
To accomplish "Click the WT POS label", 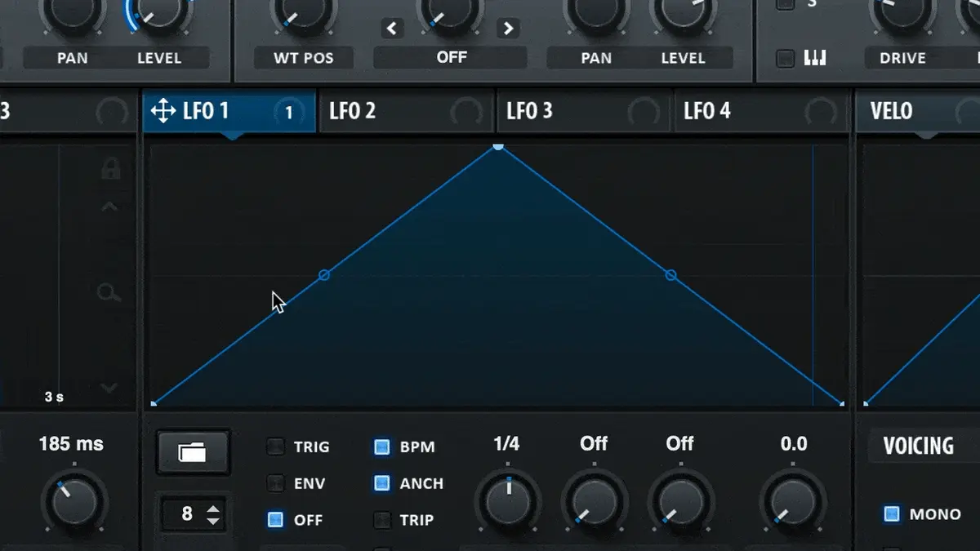I will [x=303, y=58].
